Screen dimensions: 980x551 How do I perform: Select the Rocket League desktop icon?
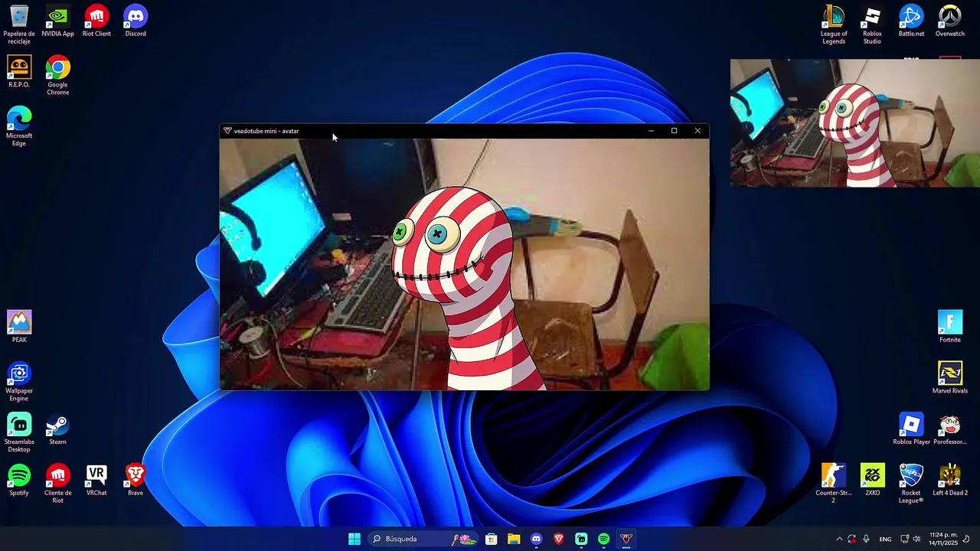(x=911, y=484)
